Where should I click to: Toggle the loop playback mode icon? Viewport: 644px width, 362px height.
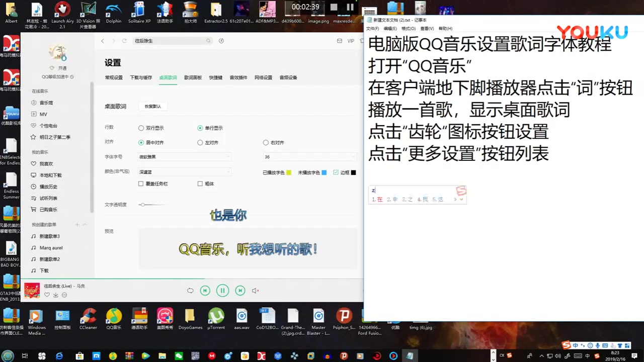coord(190,291)
